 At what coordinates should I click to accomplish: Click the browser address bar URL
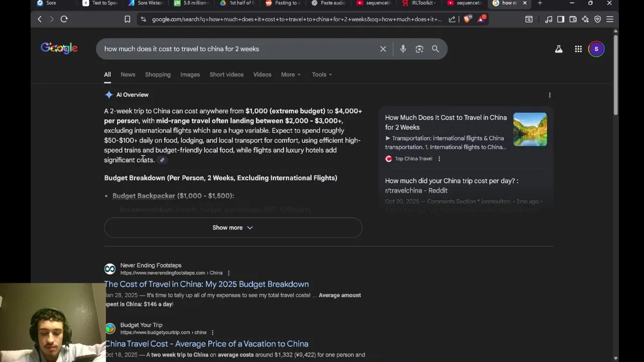297,19
